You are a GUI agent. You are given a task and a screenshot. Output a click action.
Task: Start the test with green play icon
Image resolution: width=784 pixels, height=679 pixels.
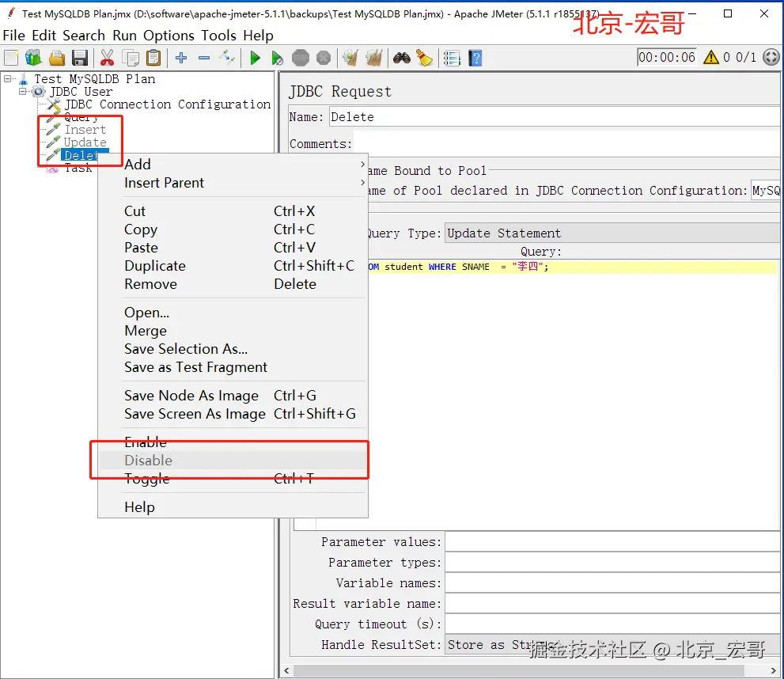(255, 58)
